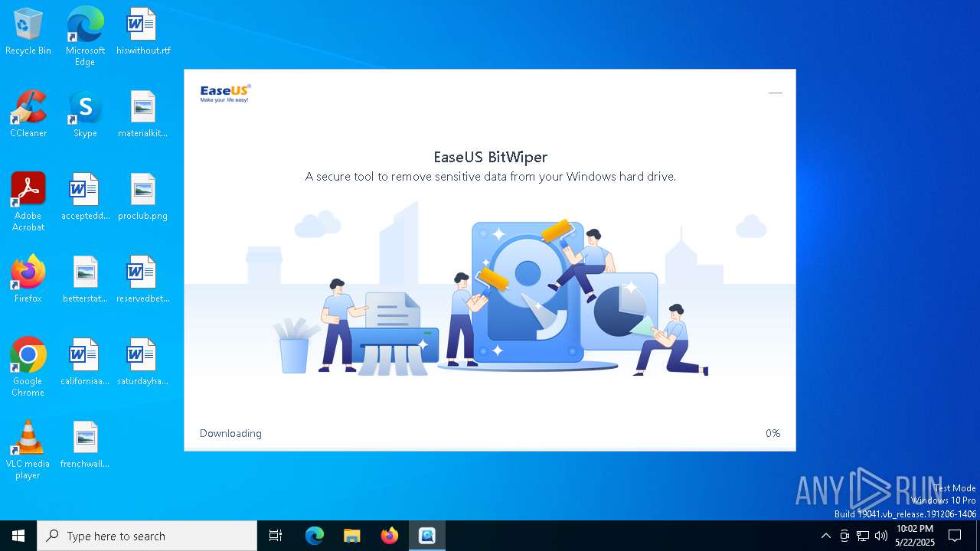The image size is (980, 551).
Task: Select the proclub.png desktop file
Action: pos(143,197)
